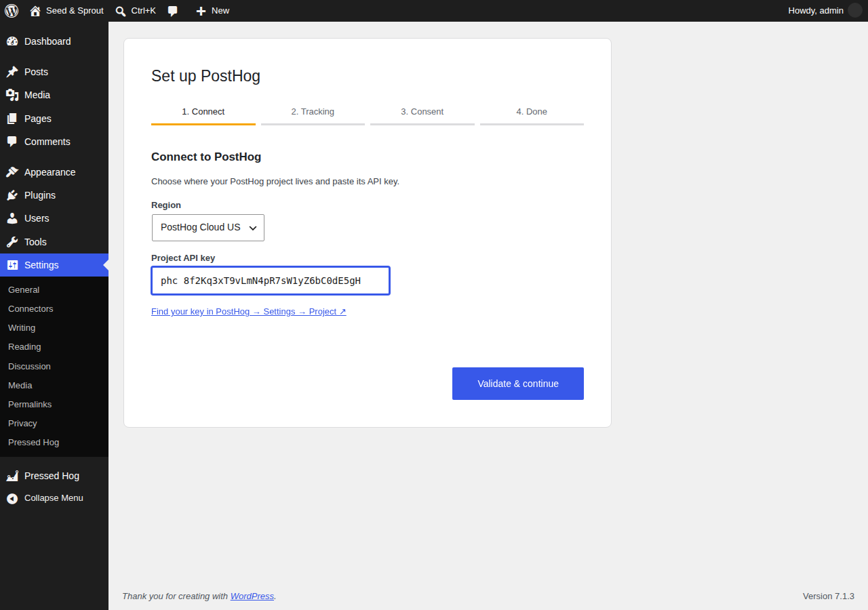Click the Posts pin icon
868x610 pixels.
(12, 72)
